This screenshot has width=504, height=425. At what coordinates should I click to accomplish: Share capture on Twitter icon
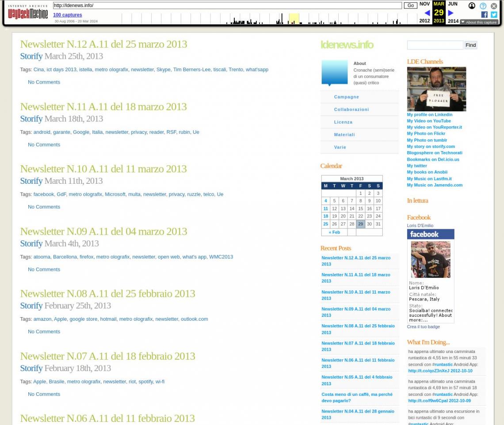(x=494, y=15)
